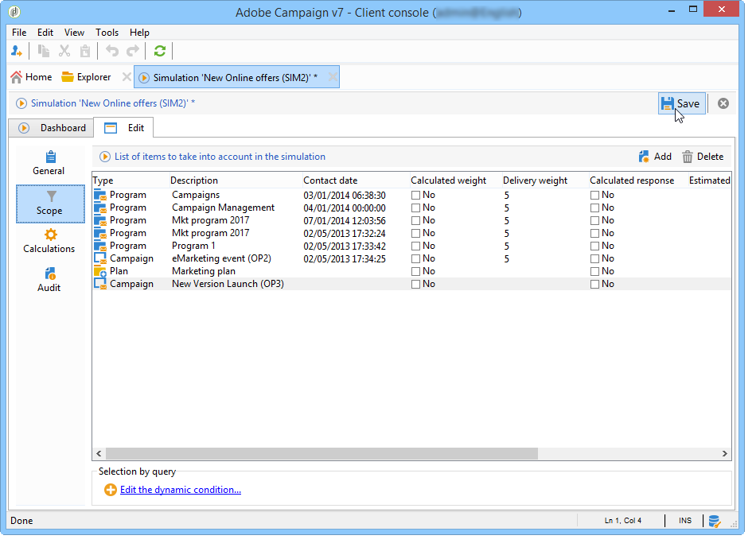This screenshot has height=551, width=756.
Task: Click the Copy toolbar icon
Action: [x=44, y=51]
